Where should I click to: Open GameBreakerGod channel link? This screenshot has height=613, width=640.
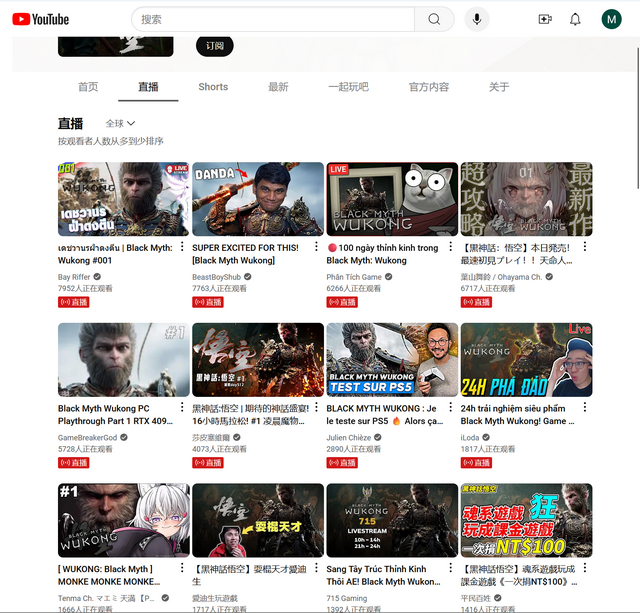coord(87,438)
